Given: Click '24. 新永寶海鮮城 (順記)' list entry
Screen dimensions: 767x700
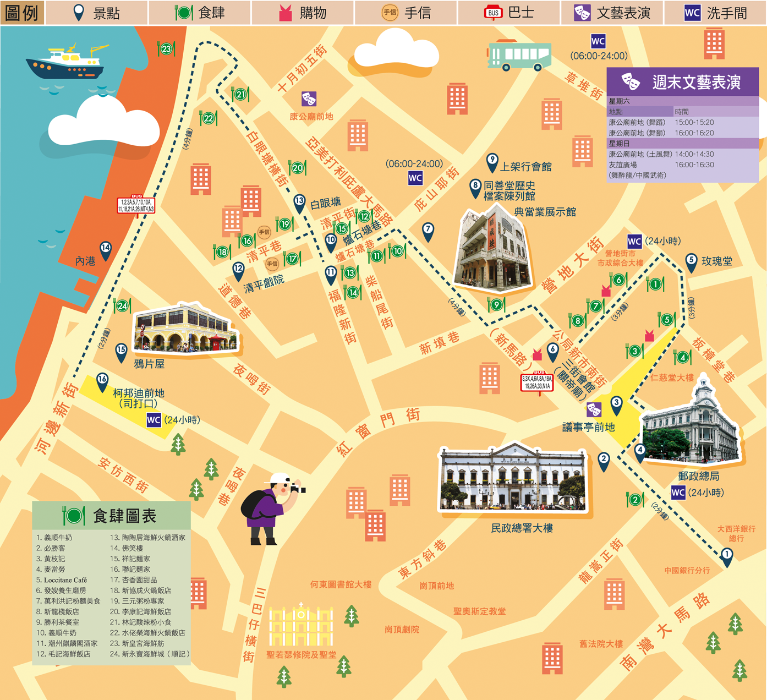Looking at the screenshot, I should coord(150,654).
